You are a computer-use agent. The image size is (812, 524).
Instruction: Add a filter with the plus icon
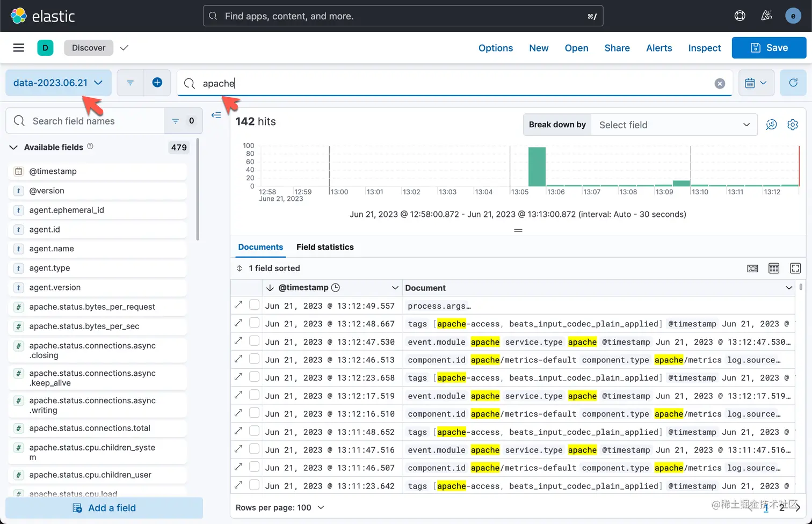pyautogui.click(x=157, y=83)
